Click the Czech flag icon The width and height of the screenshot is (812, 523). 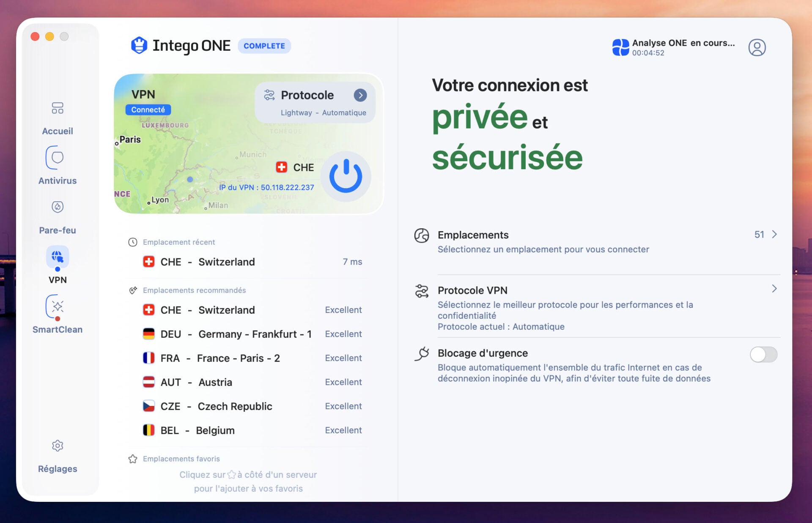click(x=148, y=406)
